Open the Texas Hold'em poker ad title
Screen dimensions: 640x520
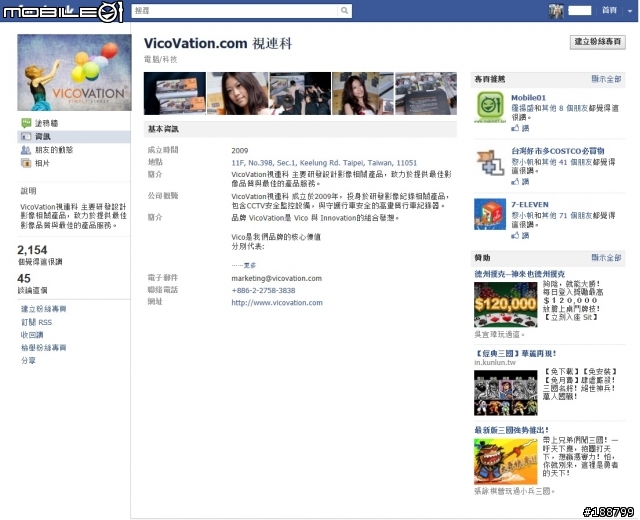tap(520, 274)
